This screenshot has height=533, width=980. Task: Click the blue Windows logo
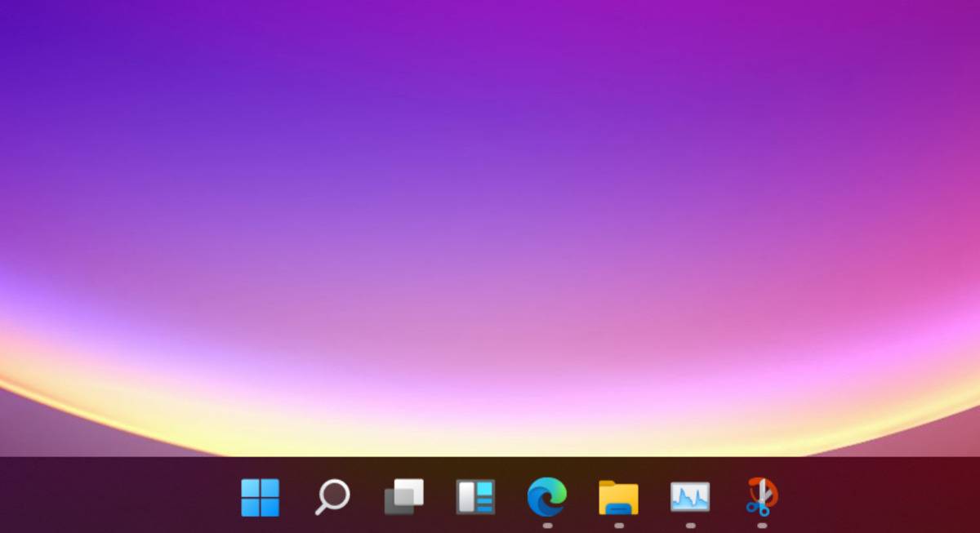click(x=261, y=495)
